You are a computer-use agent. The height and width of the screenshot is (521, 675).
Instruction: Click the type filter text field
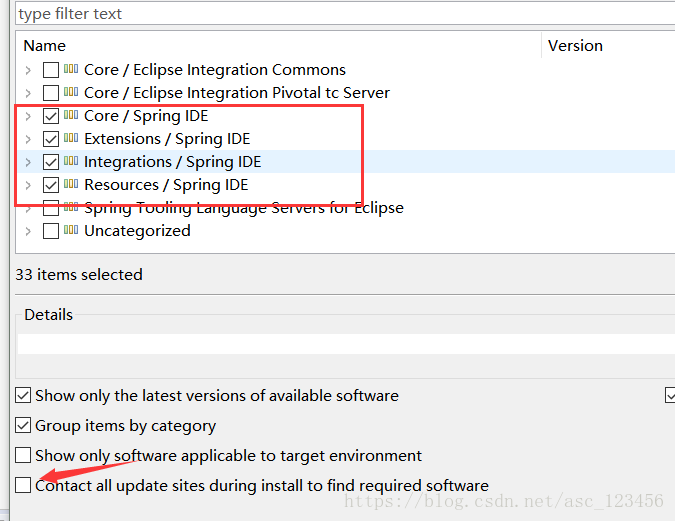coord(345,14)
